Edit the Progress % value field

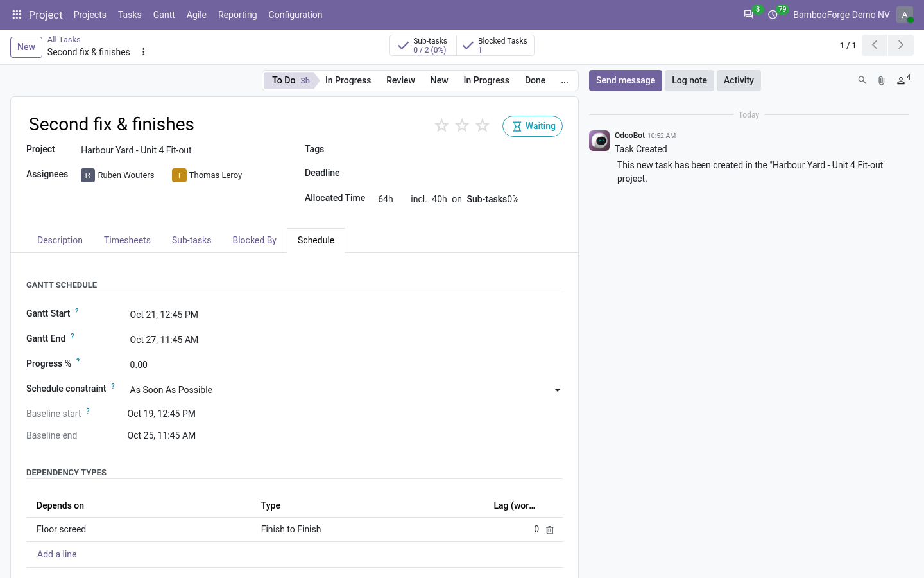pyautogui.click(x=346, y=365)
